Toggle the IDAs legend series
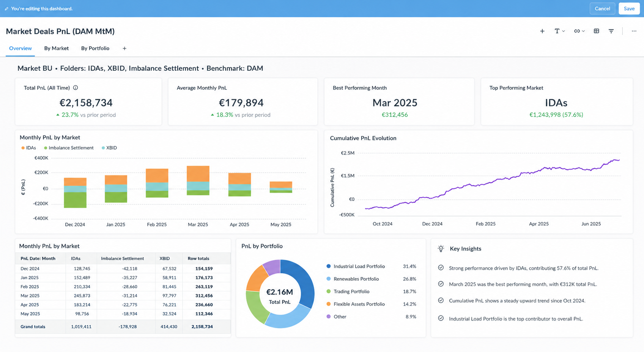644x352 pixels. point(29,148)
